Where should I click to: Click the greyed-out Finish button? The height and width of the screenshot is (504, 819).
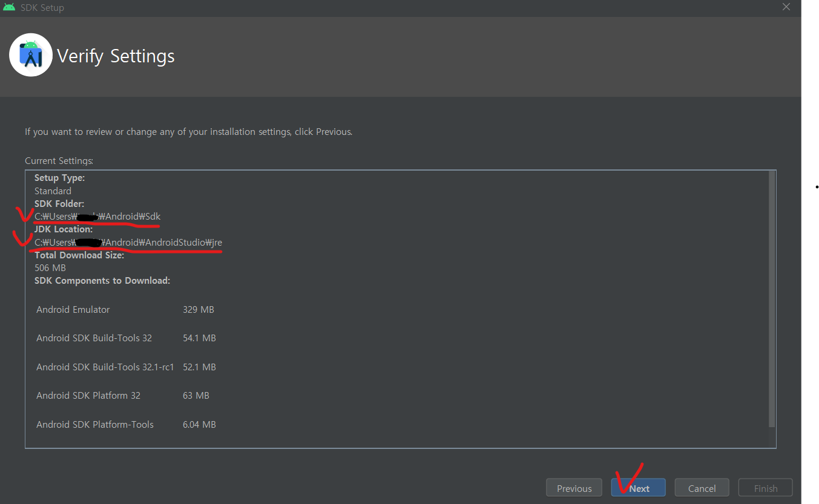[x=765, y=488]
